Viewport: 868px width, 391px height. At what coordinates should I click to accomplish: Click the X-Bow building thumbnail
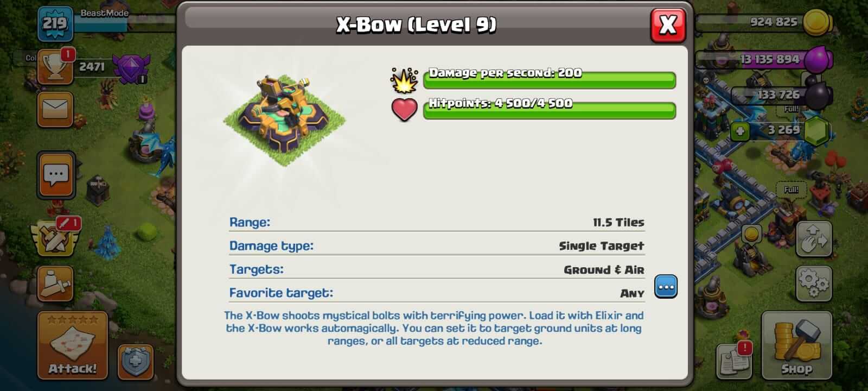(x=284, y=121)
